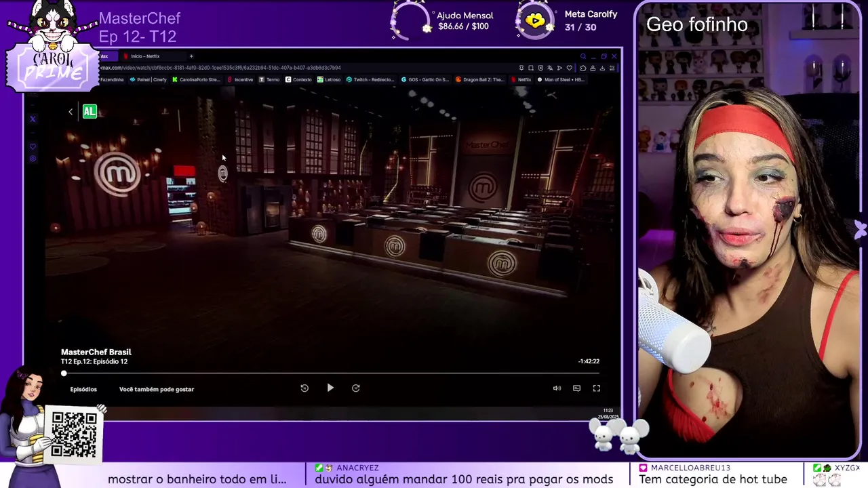Toggle fullscreen mode in the player
Viewport: 868px width, 488px height.
pyautogui.click(x=597, y=388)
